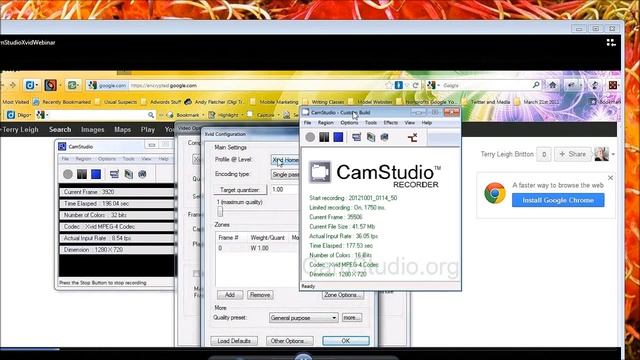The height and width of the screenshot is (360, 640).
Task: Open Quality preset General purpose dropdown
Action: (303, 318)
